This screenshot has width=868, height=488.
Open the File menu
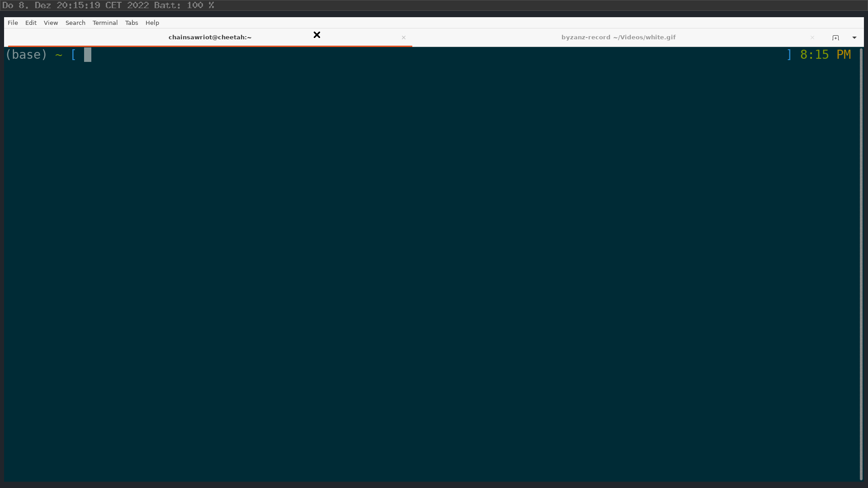(x=13, y=23)
